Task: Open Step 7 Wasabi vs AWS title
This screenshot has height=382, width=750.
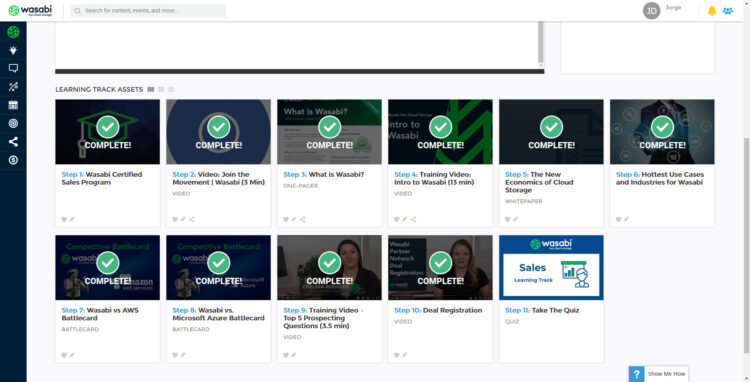Action: tap(100, 314)
